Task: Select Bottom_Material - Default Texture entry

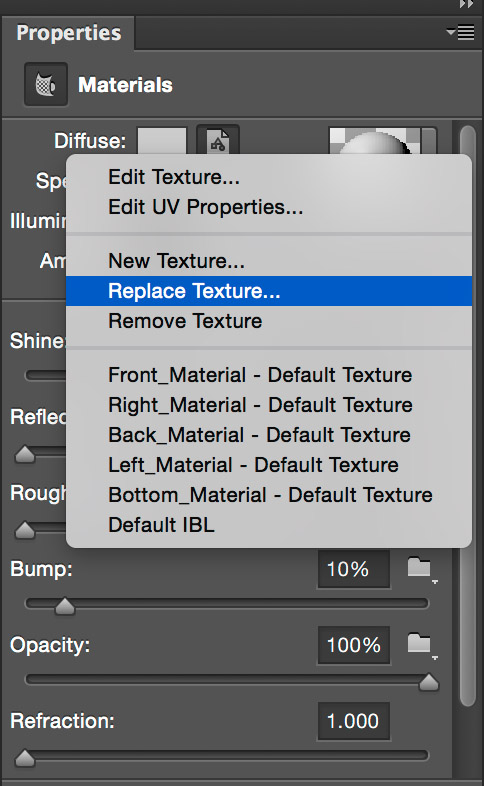Action: click(269, 495)
